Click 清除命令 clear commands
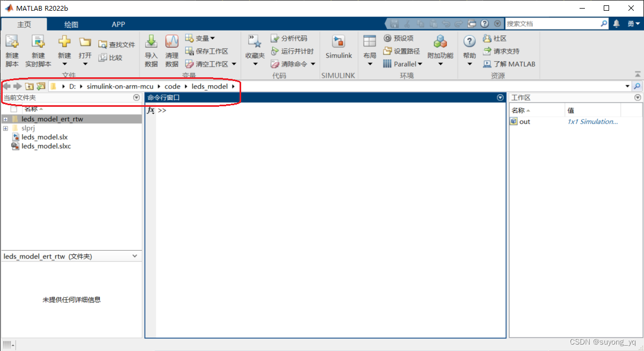The height and width of the screenshot is (351, 644). pos(289,64)
